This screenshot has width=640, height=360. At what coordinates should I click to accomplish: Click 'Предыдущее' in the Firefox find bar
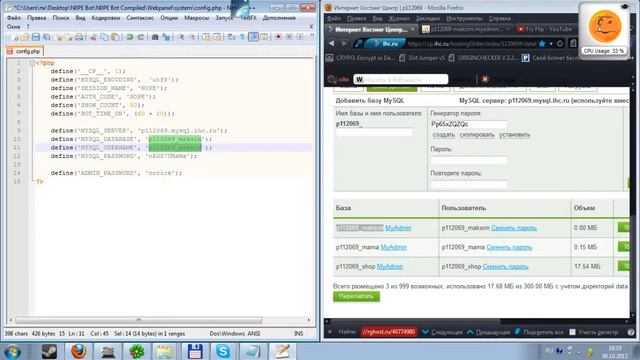tap(489, 332)
